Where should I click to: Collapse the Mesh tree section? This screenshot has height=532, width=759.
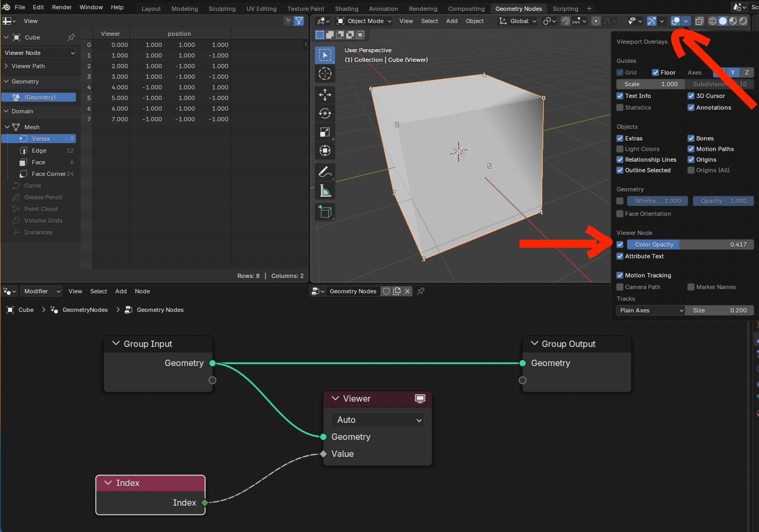click(x=7, y=127)
